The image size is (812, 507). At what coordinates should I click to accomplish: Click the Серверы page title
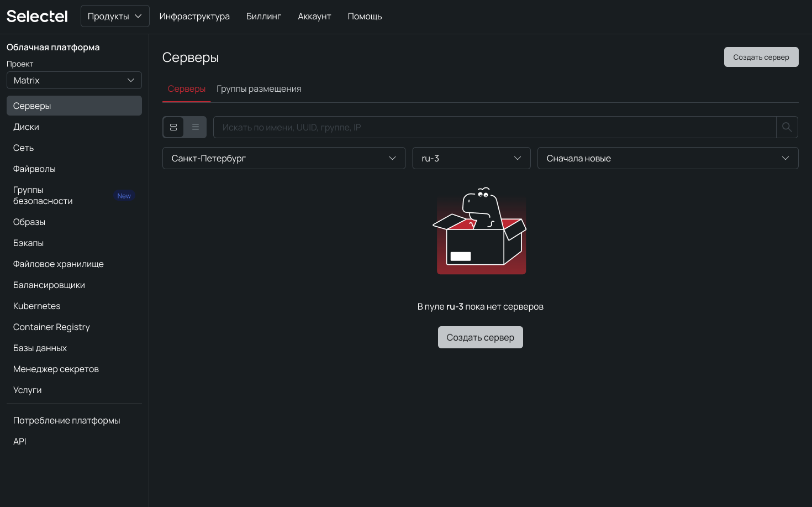point(191,58)
